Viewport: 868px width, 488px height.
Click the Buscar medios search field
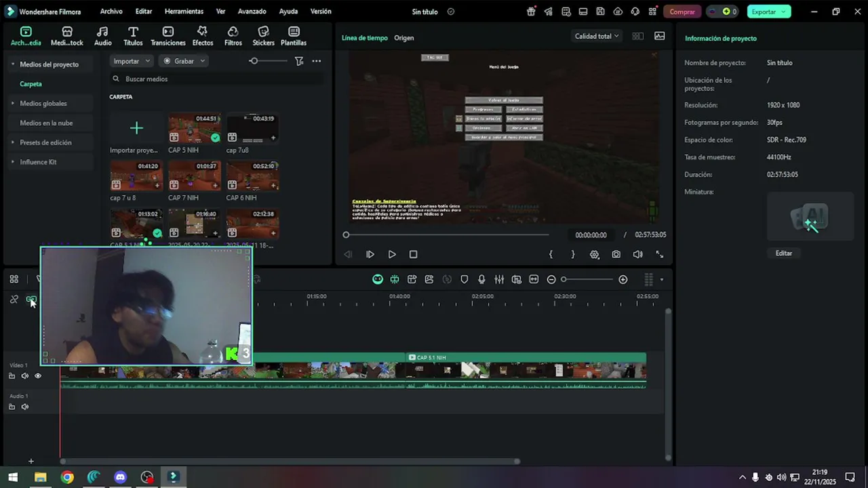click(216, 79)
